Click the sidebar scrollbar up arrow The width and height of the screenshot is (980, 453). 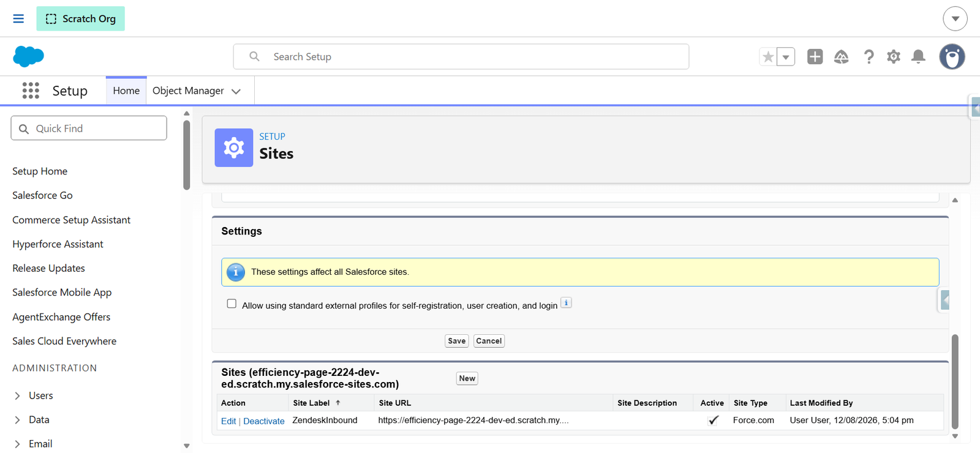click(187, 113)
